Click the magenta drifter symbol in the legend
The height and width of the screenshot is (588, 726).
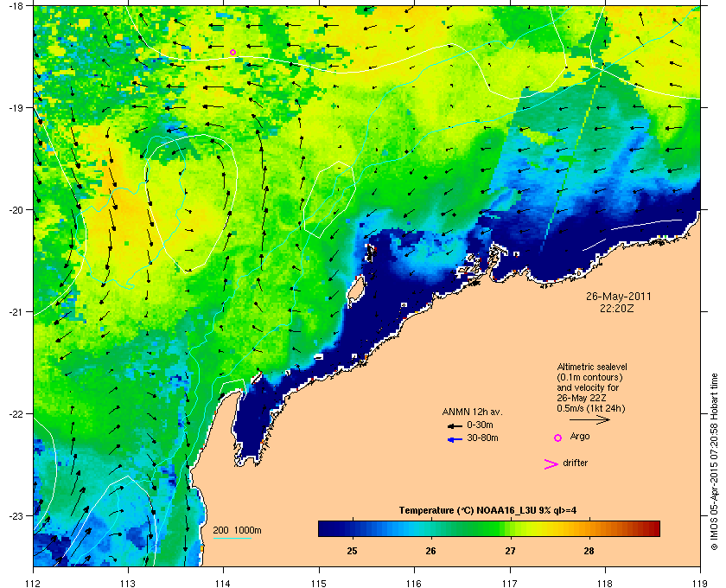coord(551,464)
